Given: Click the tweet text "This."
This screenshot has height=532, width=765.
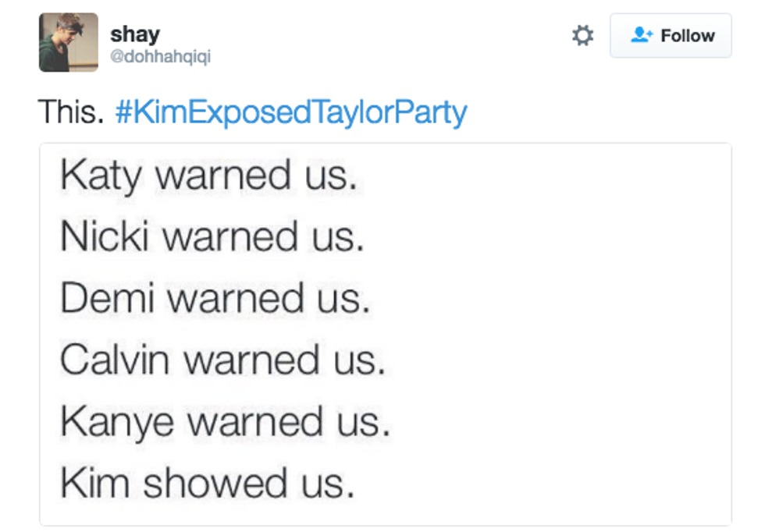Looking at the screenshot, I should tap(71, 112).
